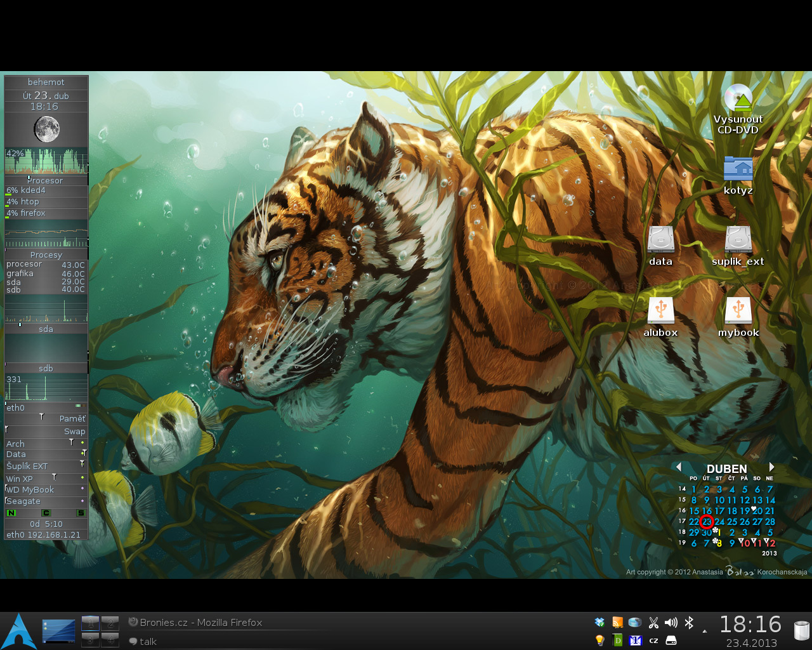Image resolution: width=812 pixels, height=650 pixels.
Task: Click the C Caps Lock indicator
Action: tap(46, 513)
